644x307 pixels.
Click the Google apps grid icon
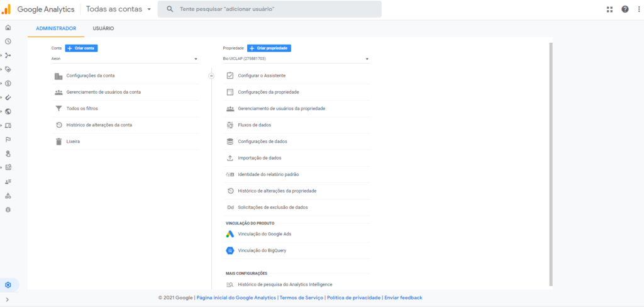(609, 9)
